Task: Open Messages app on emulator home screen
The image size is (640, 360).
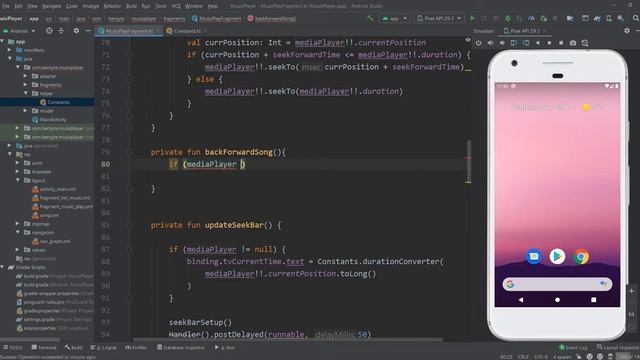Action: pos(533,257)
